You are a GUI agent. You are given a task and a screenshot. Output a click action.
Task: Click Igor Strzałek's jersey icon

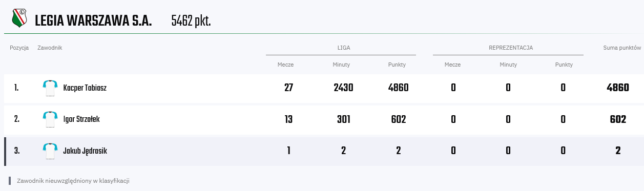coord(50,119)
